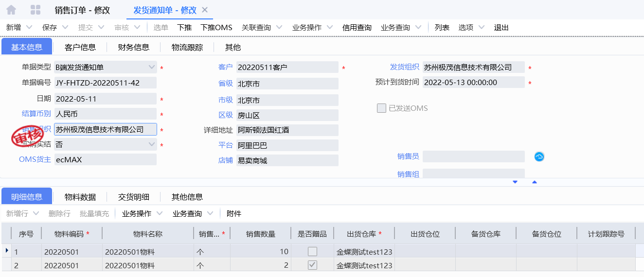Click 销售数量 cell with value 2

(x=261, y=265)
